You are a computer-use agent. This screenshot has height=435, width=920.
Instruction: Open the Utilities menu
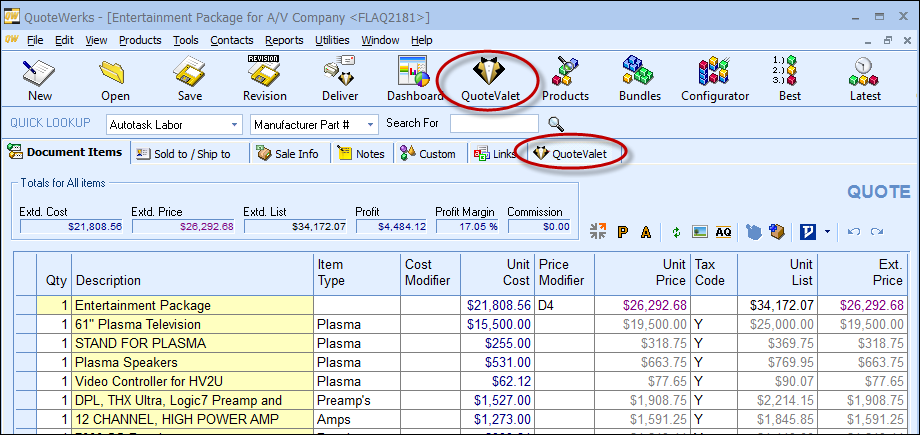[x=332, y=41]
